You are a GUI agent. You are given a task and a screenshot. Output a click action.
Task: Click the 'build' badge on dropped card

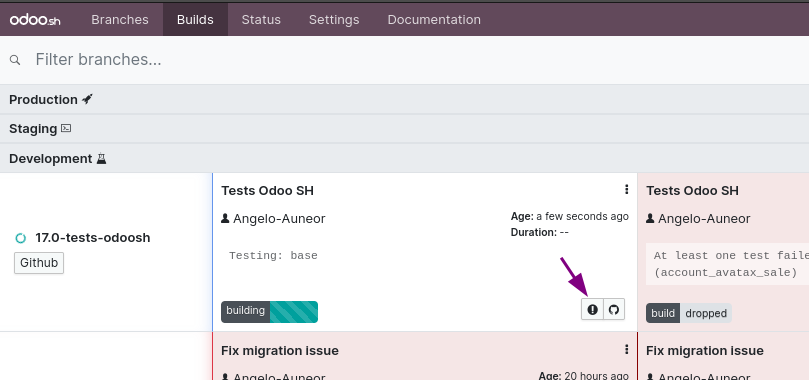(x=663, y=313)
